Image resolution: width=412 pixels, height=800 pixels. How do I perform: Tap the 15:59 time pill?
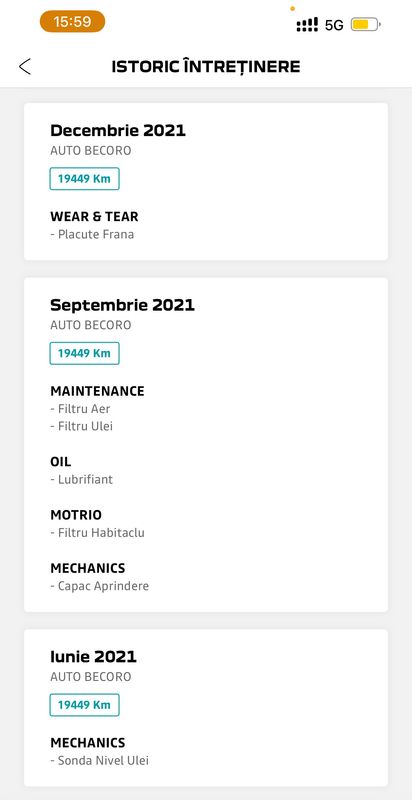click(x=72, y=21)
